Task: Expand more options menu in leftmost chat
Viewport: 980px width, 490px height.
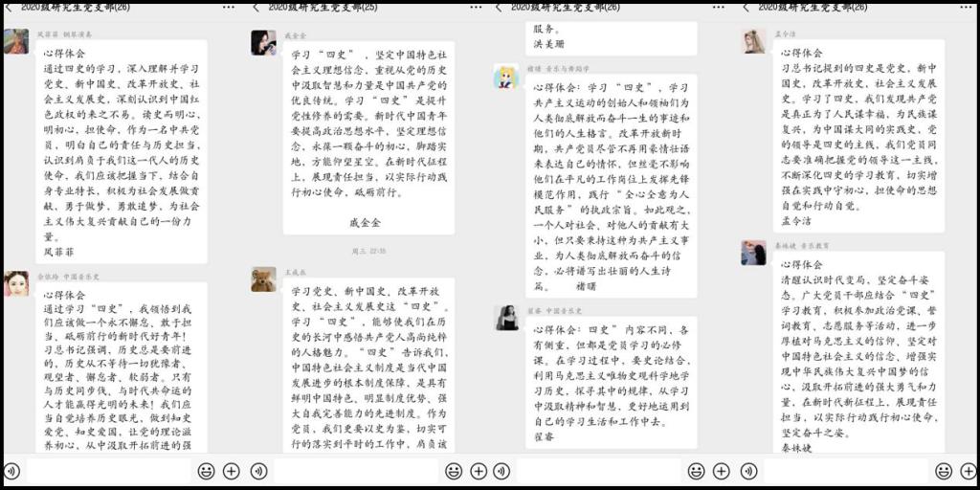Action: pyautogui.click(x=229, y=7)
